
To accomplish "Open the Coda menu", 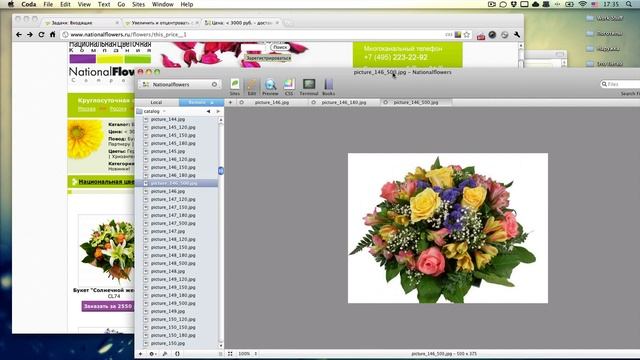I will [29, 4].
